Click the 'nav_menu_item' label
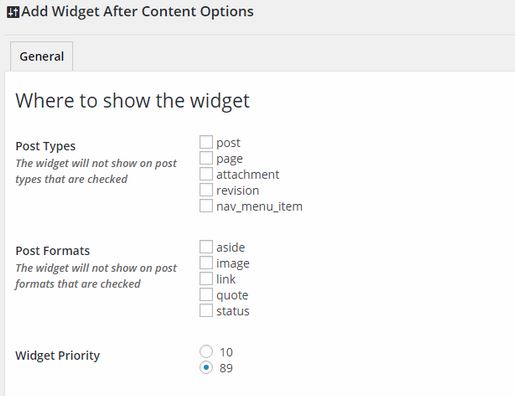The height and width of the screenshot is (396, 515). (259, 207)
